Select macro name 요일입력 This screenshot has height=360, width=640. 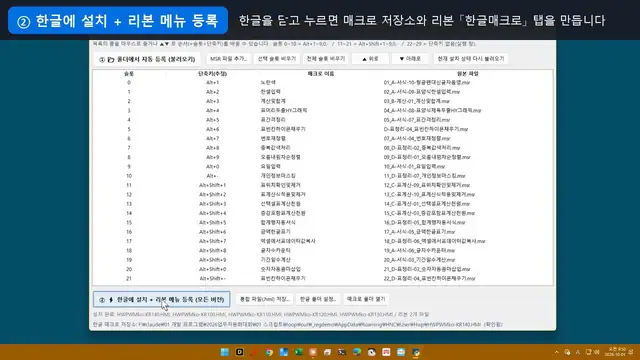(271, 167)
